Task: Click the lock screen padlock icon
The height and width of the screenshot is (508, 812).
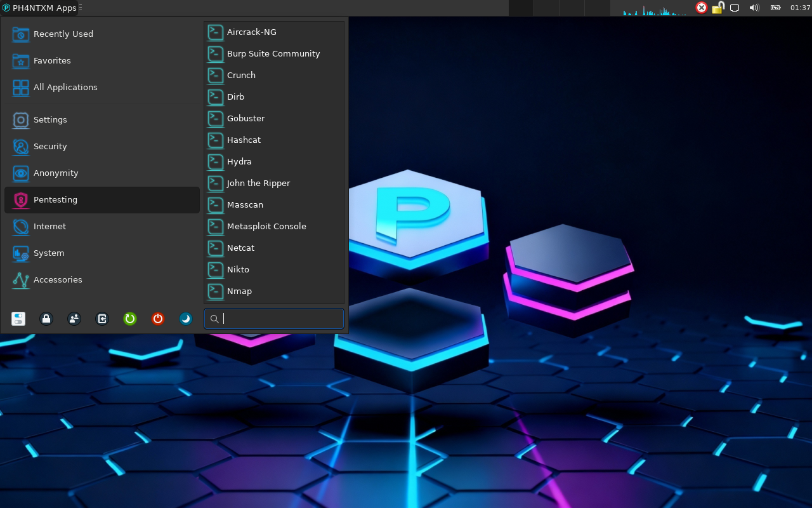Action: [46, 319]
